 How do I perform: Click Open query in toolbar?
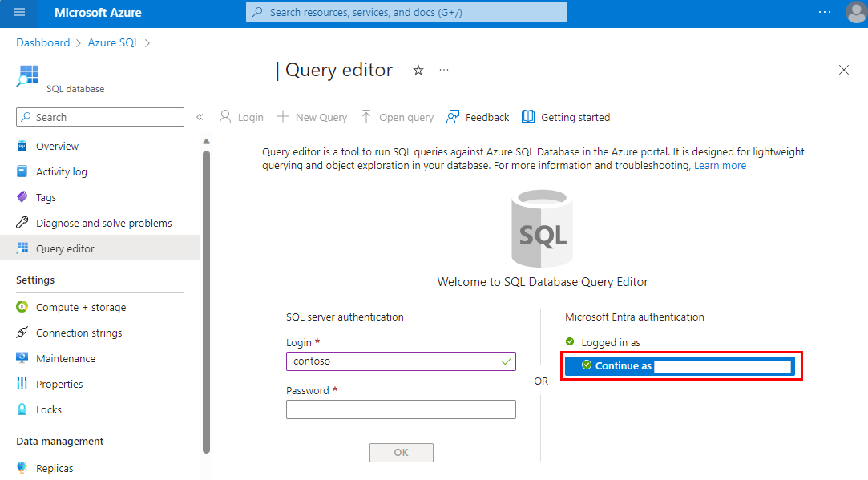398,117
